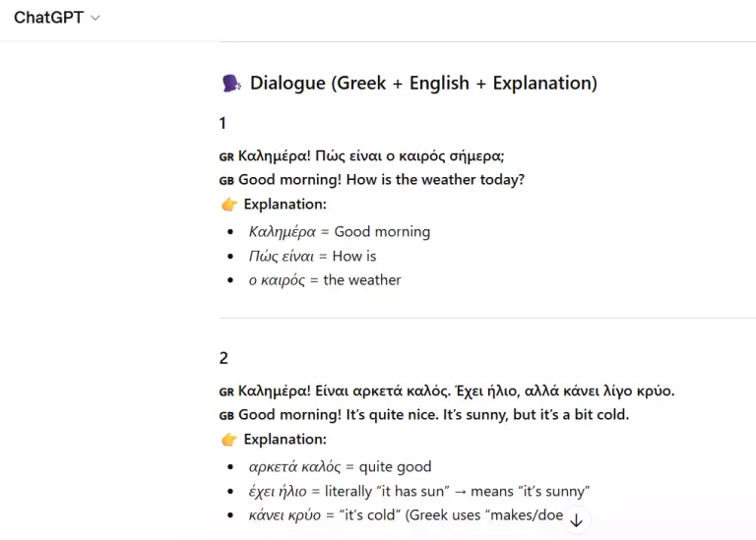Click the GB flag before How is the weather

pos(226,181)
